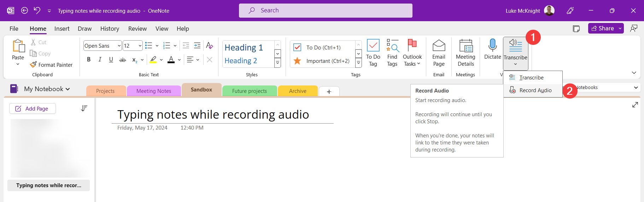Screen dimensions: 644x202
Task: Toggle Bold formatting
Action: pos(89,60)
